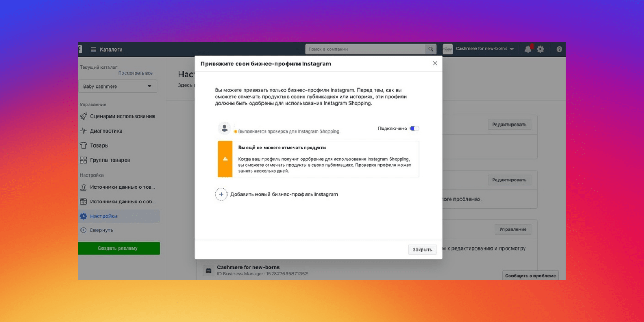Click the search magnifier button

(x=431, y=49)
